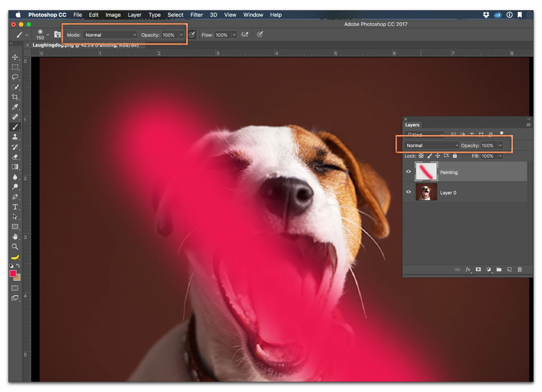Select the Zoom tool
This screenshot has width=542, height=392.
15,247
